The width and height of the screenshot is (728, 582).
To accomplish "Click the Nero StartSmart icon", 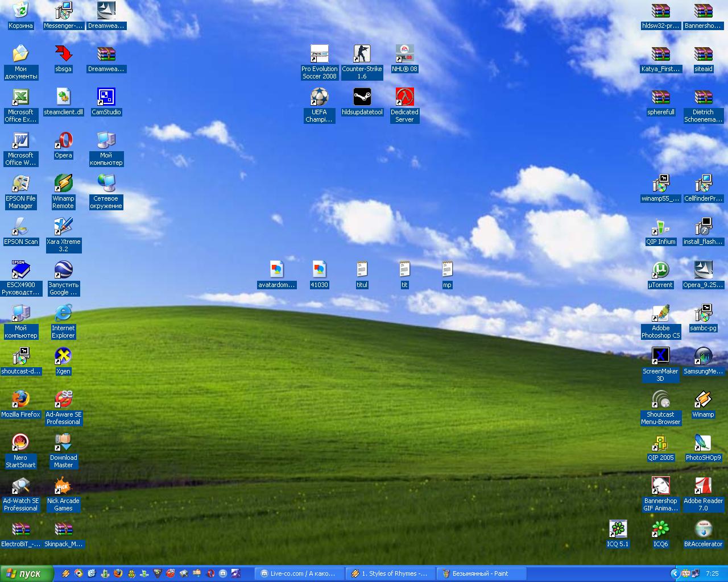I will pos(20,443).
